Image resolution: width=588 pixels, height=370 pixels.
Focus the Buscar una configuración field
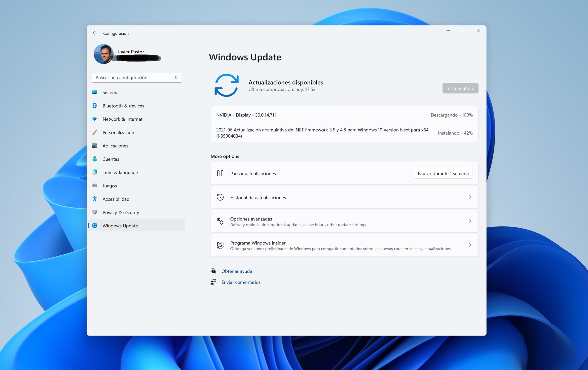(133, 77)
